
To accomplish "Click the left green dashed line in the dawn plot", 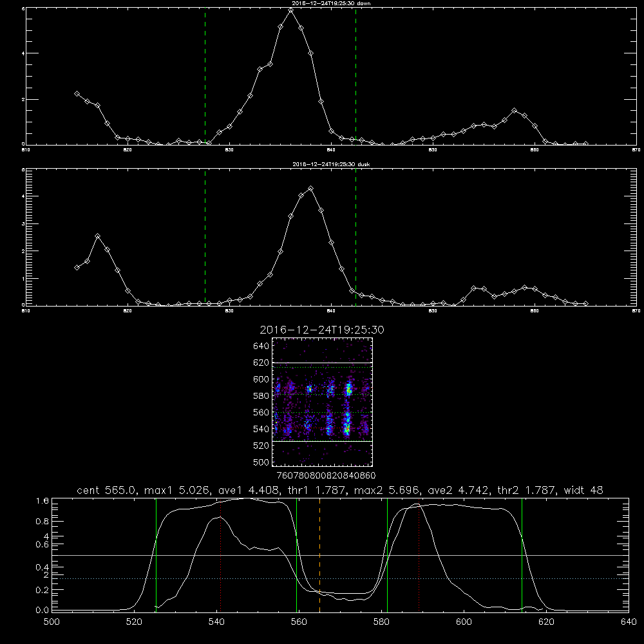I will click(x=205, y=76).
